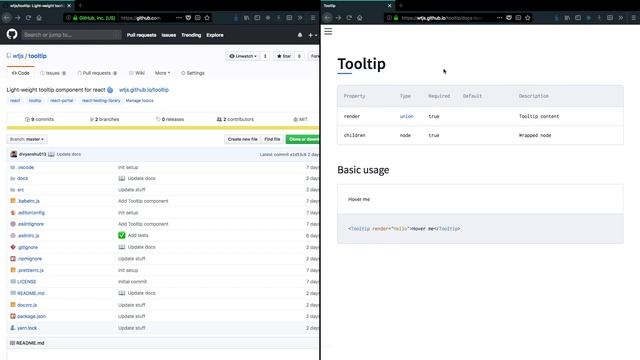
Task: Open the LICENSE file
Action: pos(27,282)
